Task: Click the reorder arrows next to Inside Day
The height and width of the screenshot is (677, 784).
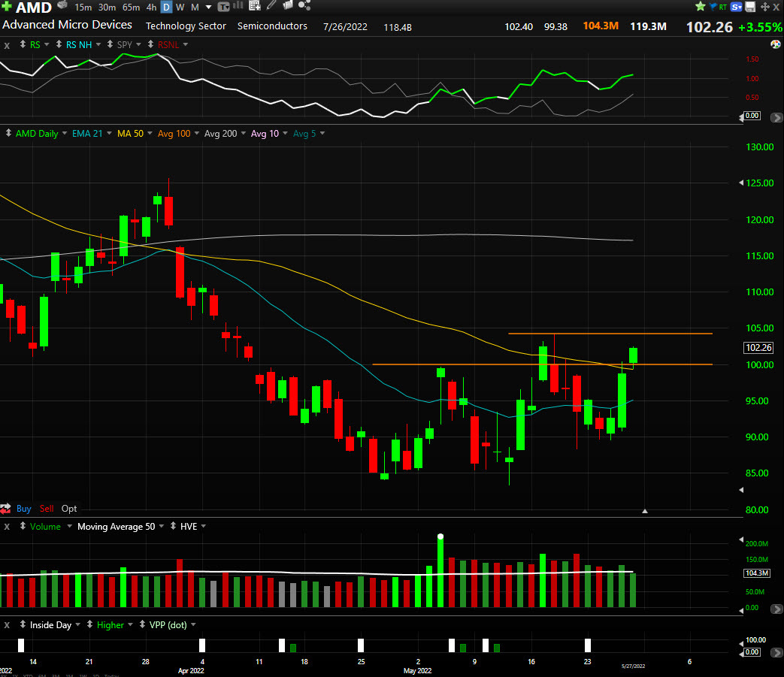Action: [23, 624]
